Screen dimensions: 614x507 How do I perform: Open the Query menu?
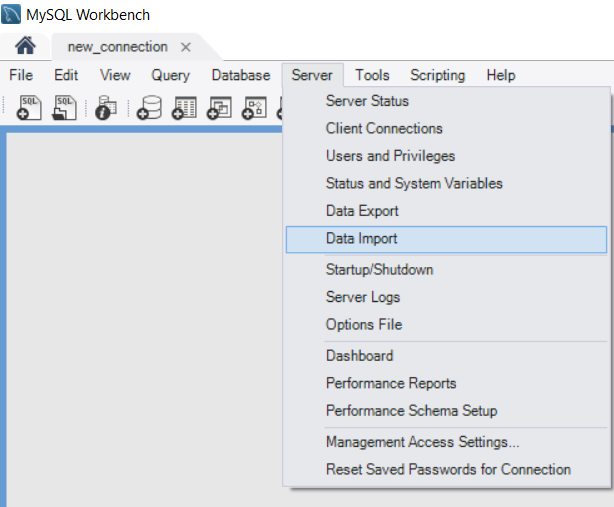pos(170,75)
